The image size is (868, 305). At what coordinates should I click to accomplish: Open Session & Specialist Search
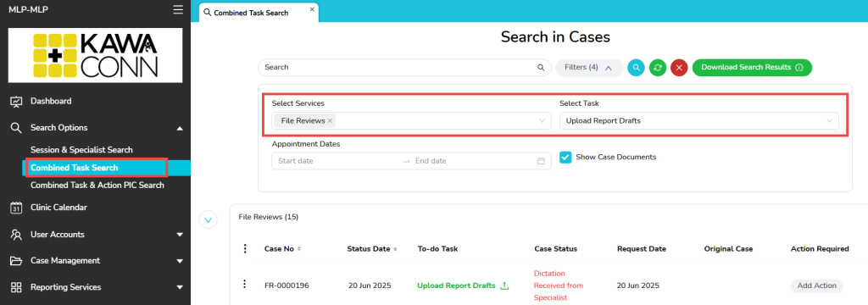tap(81, 149)
